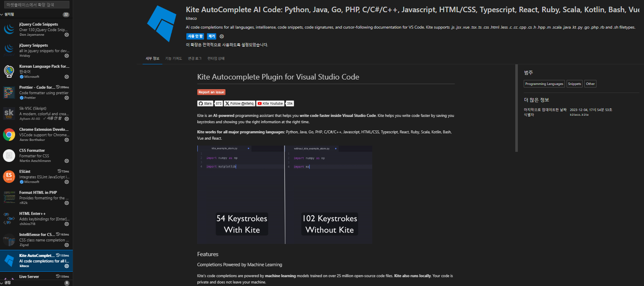Open gear menu for Chrome Extension Developer Tools
The width and height of the screenshot is (644, 286).
click(x=66, y=140)
